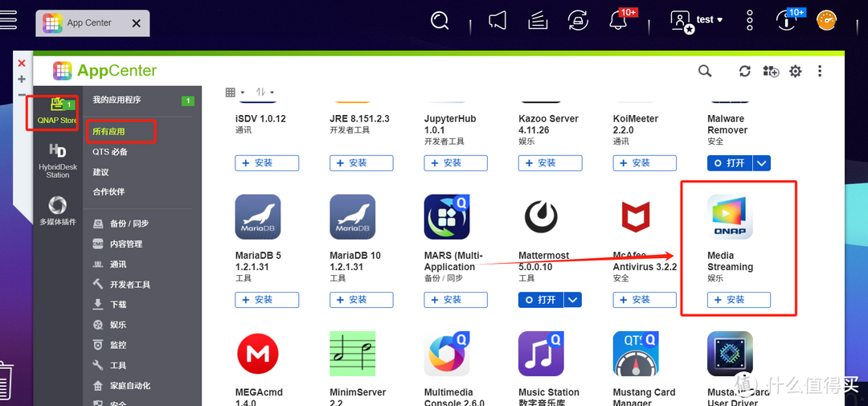
Task: Expand Mattermost options arrow
Action: point(574,300)
